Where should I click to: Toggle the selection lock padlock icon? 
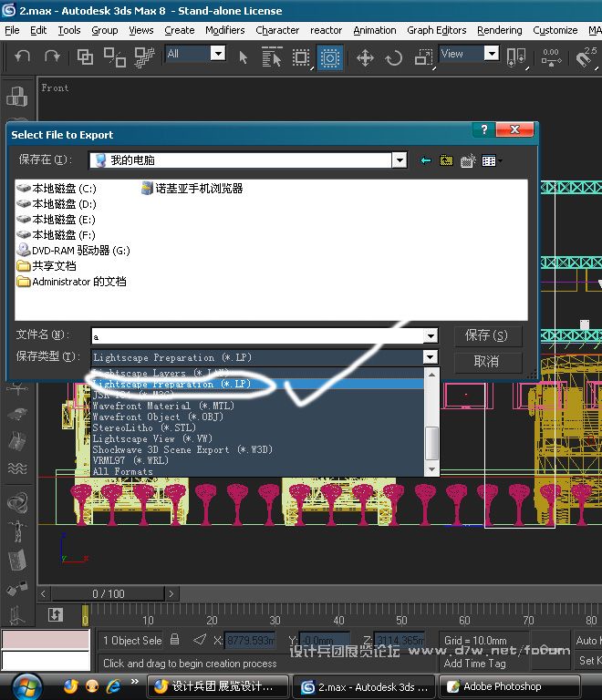[175, 640]
